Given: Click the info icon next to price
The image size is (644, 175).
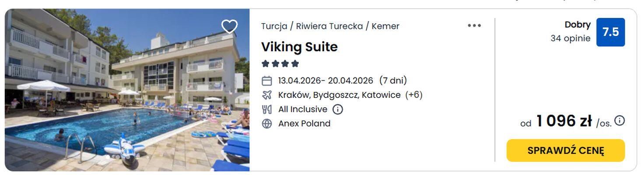Looking at the screenshot, I should pos(619,121).
